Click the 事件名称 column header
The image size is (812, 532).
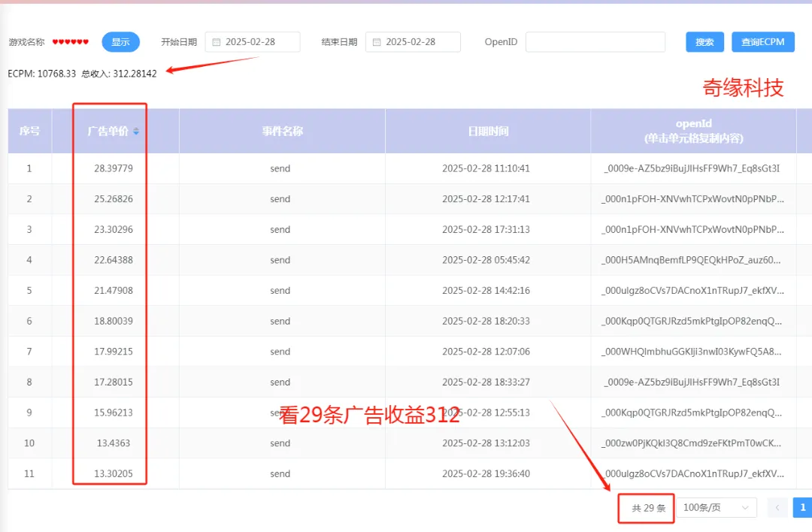[282, 131]
